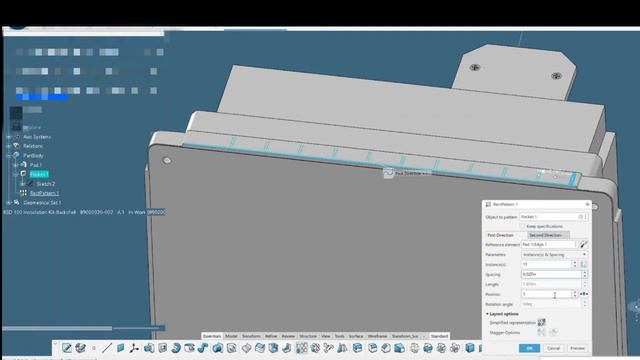Click the Instance(s) stepper arrows

point(575,264)
